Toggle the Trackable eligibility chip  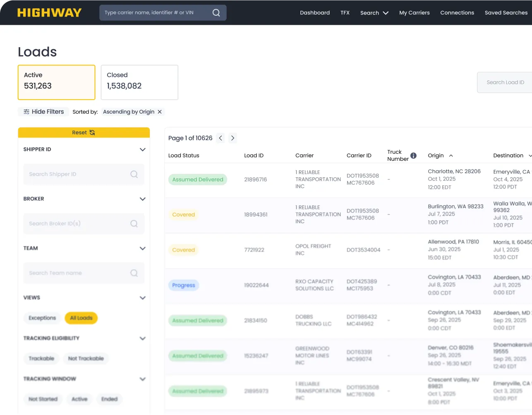(x=41, y=358)
